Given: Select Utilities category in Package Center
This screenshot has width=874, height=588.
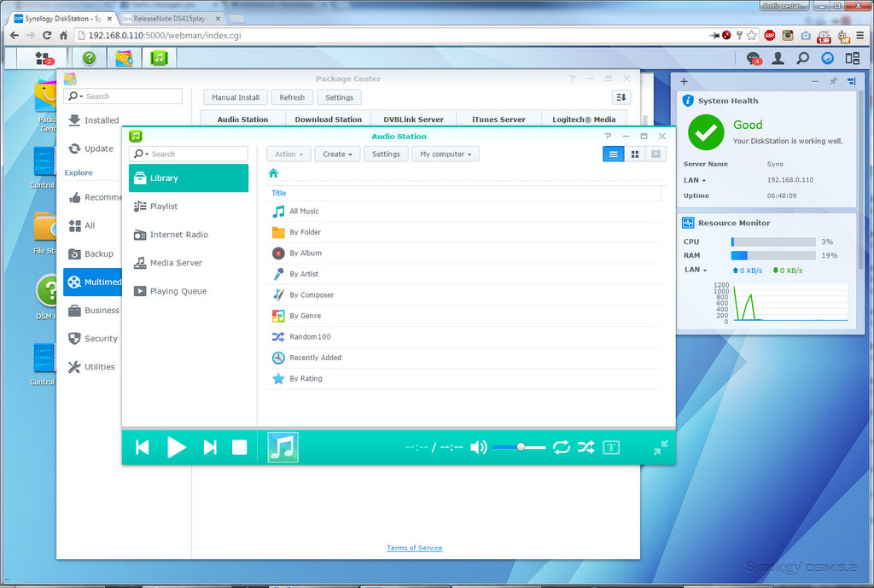Looking at the screenshot, I should (x=94, y=367).
